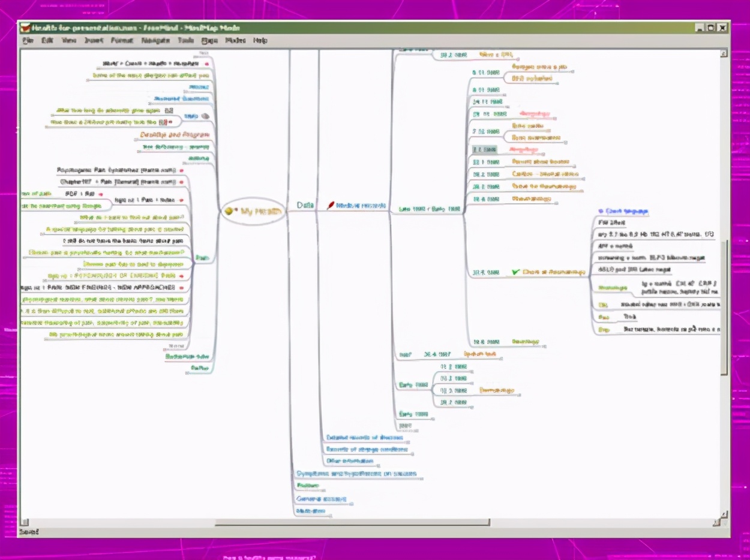
Task: Select the My Health root node
Action: [253, 212]
